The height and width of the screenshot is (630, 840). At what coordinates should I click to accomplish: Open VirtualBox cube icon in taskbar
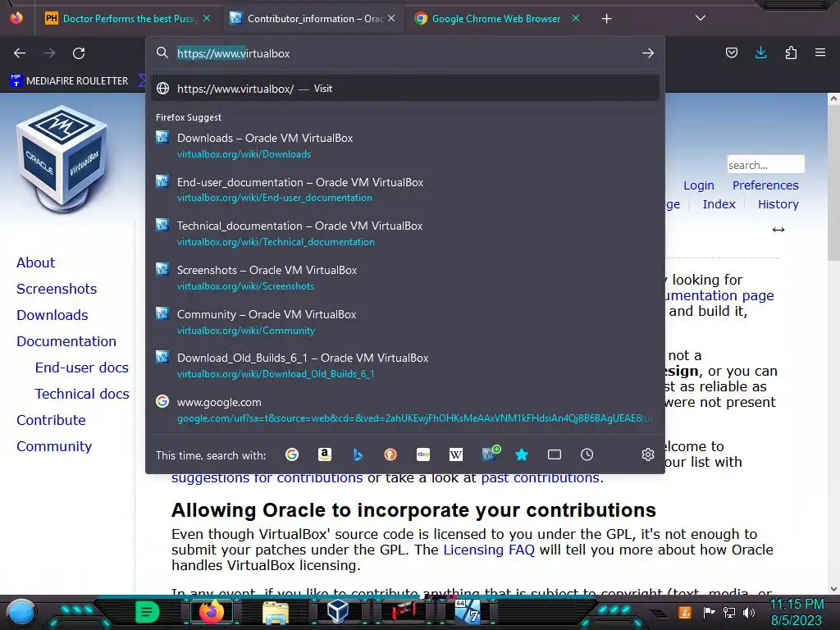point(338,612)
